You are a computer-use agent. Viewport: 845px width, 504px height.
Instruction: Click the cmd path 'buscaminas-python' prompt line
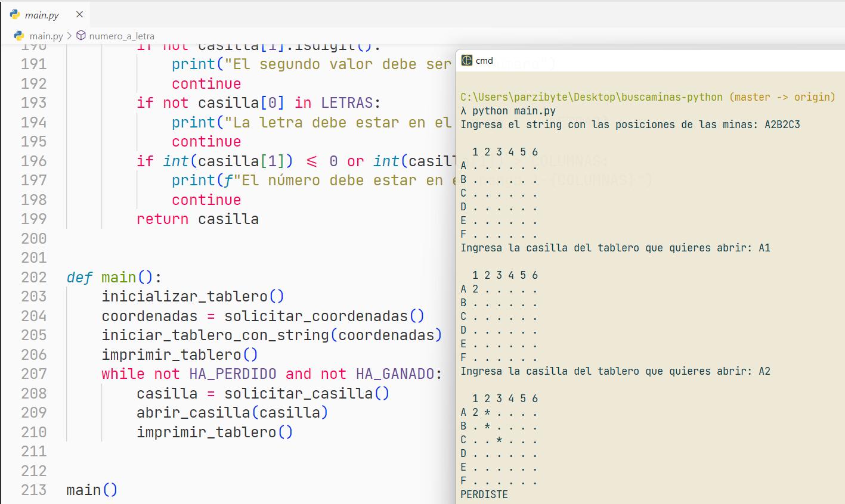coord(592,97)
